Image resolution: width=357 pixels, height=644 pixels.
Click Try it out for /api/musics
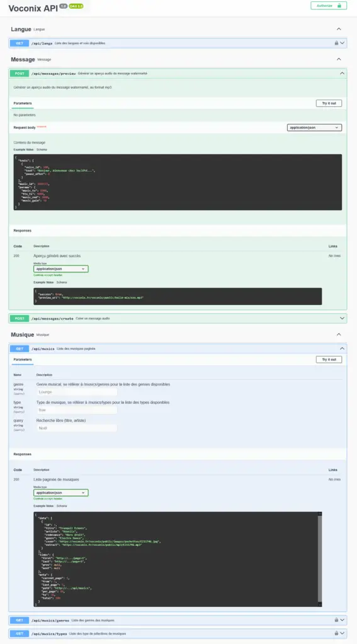[x=329, y=359]
